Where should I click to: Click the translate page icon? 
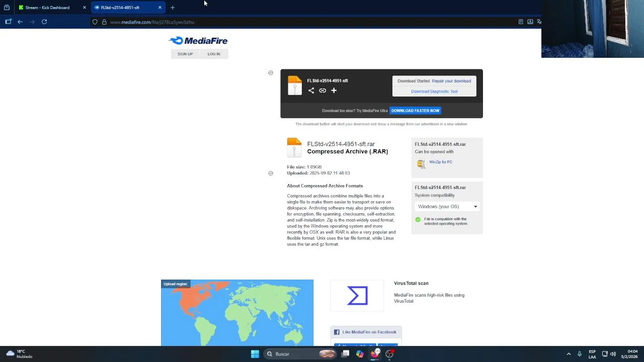click(539, 22)
